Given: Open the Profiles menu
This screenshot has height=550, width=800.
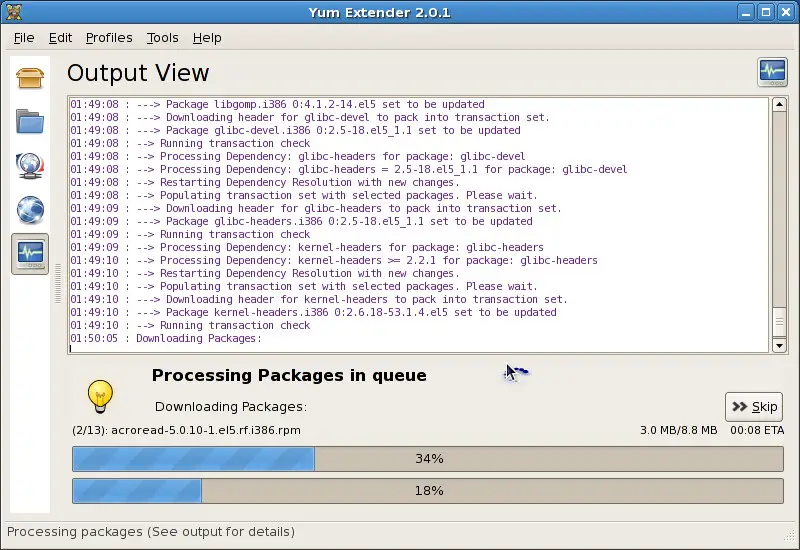Looking at the screenshot, I should click(109, 38).
